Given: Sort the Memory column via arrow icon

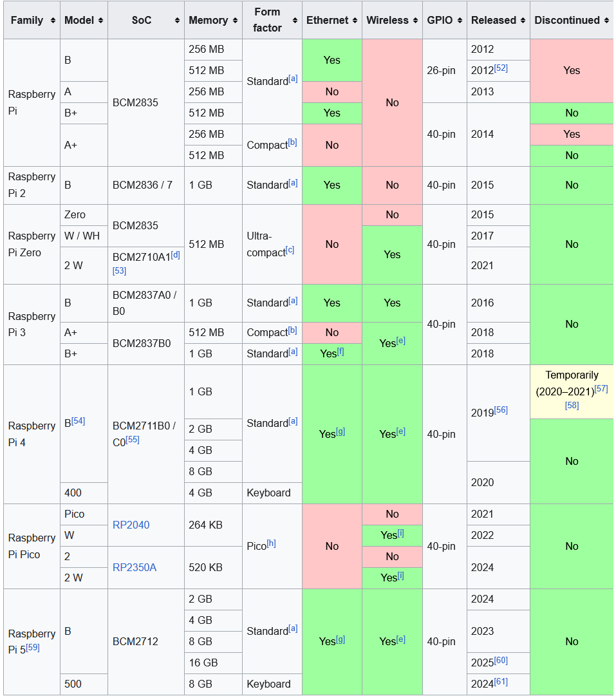Looking at the screenshot, I should [x=235, y=21].
